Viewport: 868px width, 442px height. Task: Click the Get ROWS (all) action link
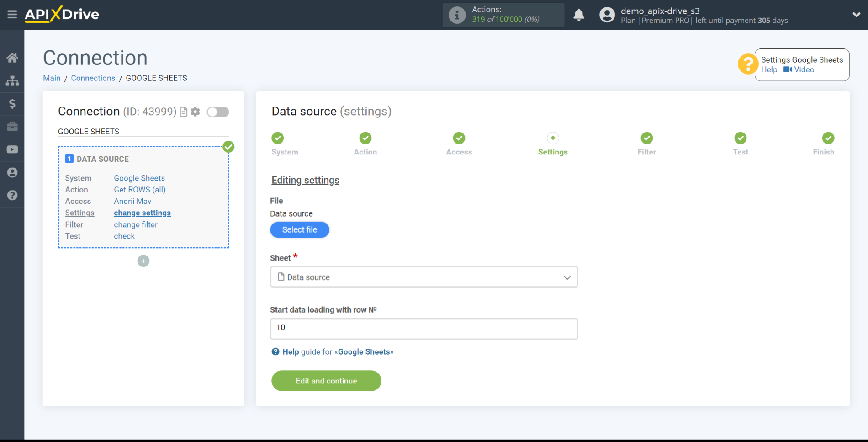pyautogui.click(x=140, y=190)
